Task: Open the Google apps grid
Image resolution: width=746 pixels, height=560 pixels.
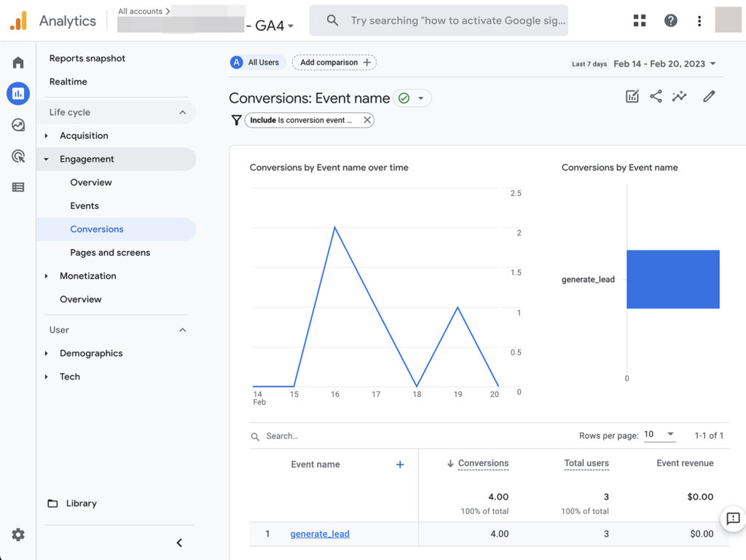Action: 640,20
